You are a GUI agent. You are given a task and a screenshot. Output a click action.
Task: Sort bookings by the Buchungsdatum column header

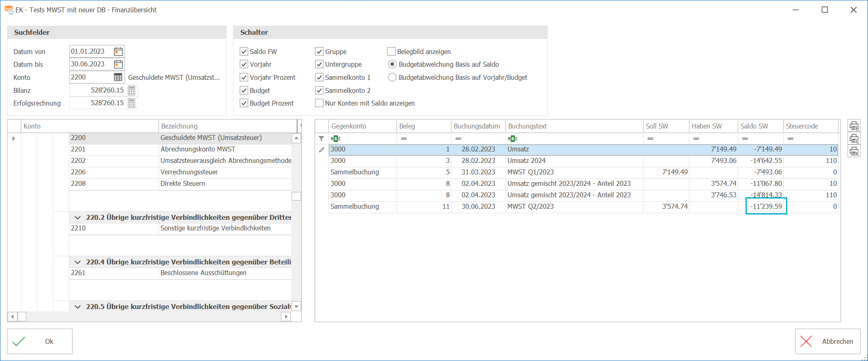pos(478,126)
